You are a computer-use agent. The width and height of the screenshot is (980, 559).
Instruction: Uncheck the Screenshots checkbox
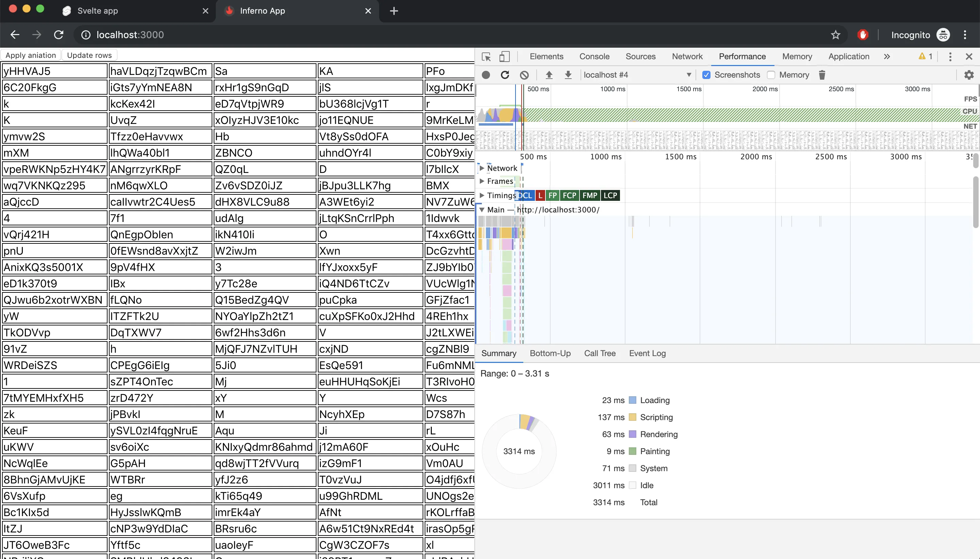pyautogui.click(x=706, y=75)
